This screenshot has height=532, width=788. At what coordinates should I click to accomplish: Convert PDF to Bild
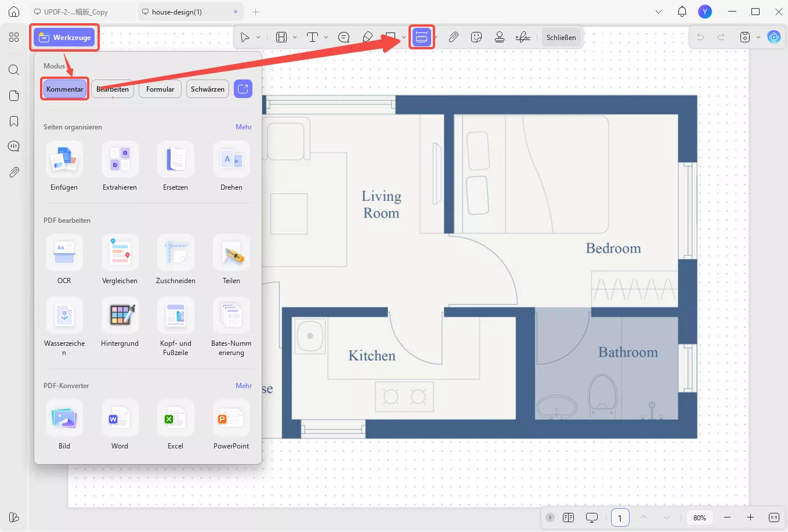(x=64, y=425)
